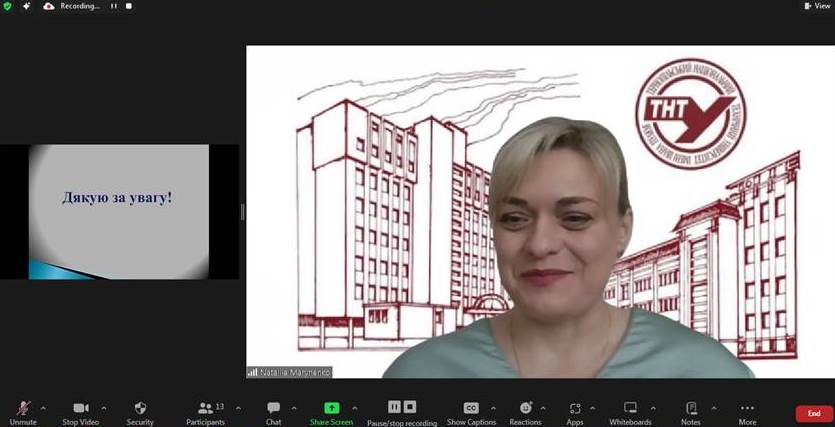Open the View layout menu

[x=818, y=6]
